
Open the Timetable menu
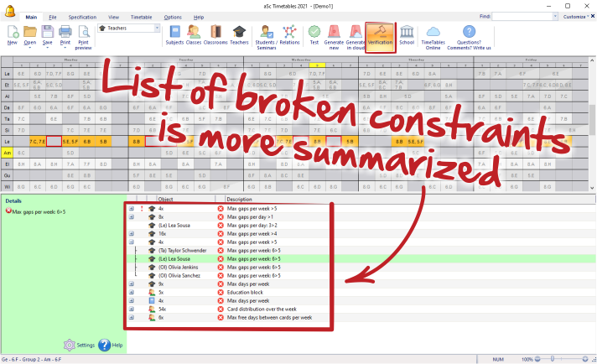point(141,17)
